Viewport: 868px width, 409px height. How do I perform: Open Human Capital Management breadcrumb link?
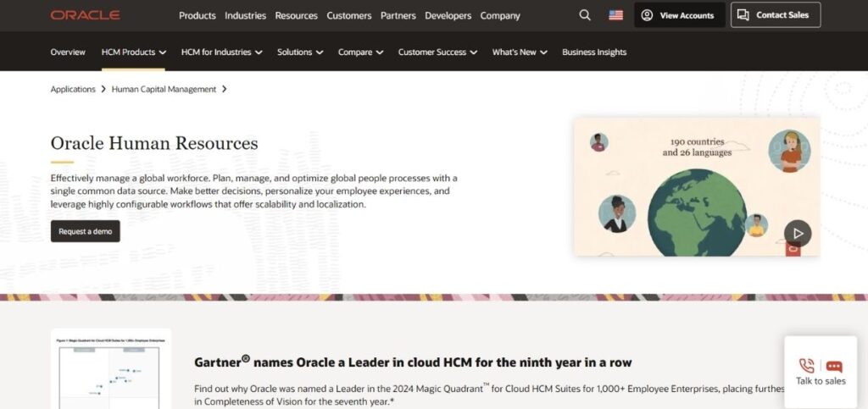164,89
